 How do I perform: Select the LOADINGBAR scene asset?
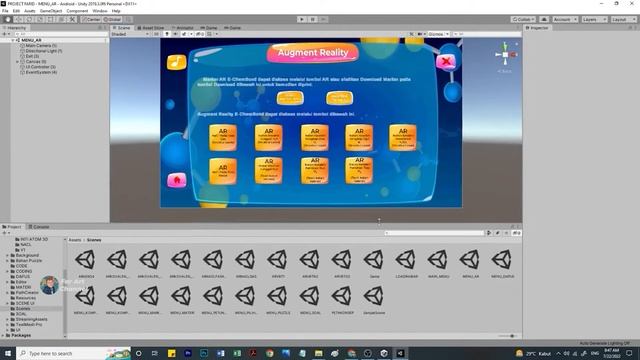coord(406,263)
